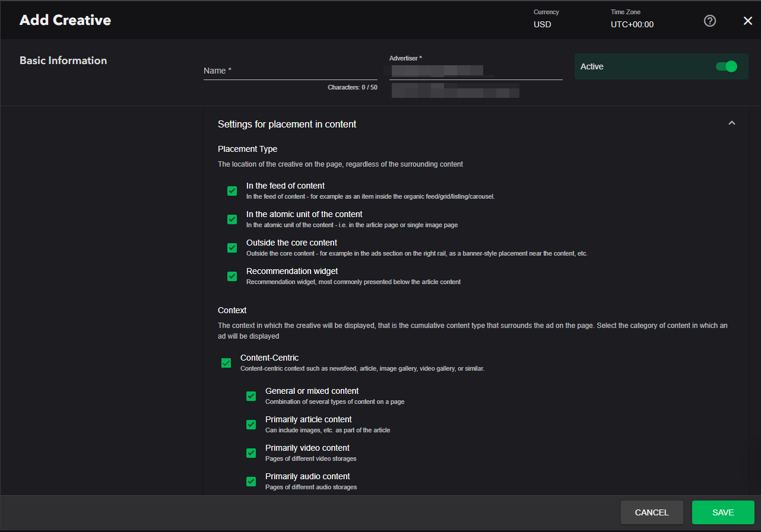This screenshot has height=532, width=761.
Task: Collapse Settings for placement in content
Action: pos(731,123)
